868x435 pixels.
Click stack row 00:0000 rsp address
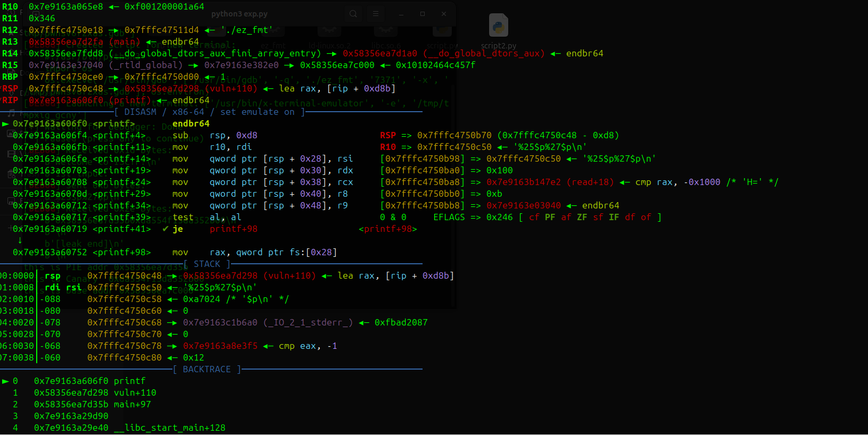point(125,275)
